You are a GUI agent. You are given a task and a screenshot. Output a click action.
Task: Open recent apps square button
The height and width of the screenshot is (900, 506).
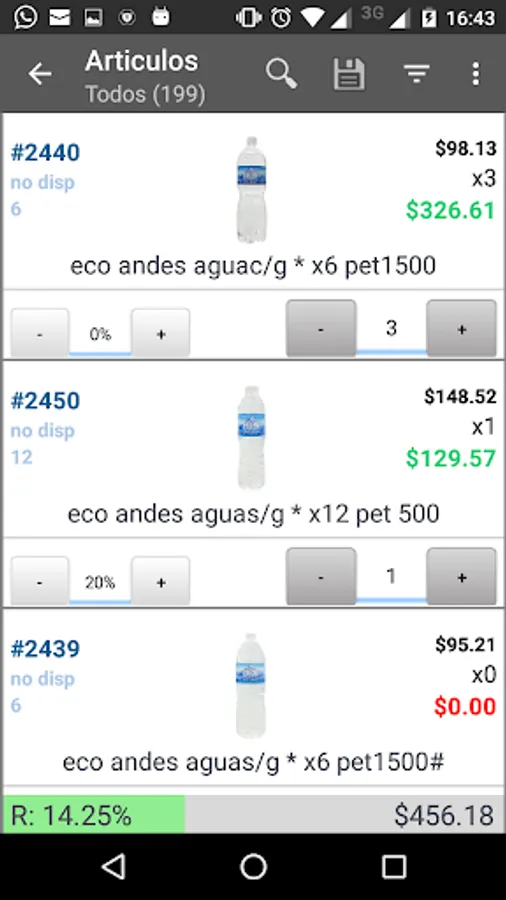click(x=394, y=866)
